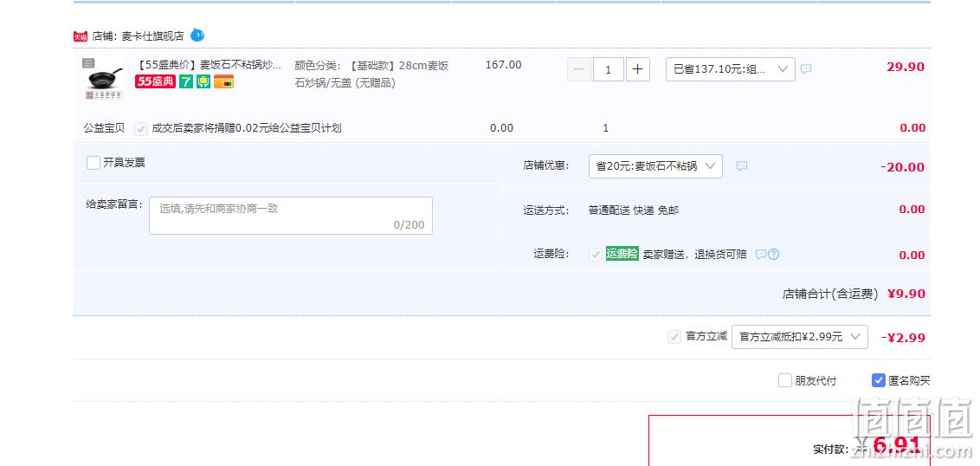This screenshot has width=980, height=466.
Task: Expand the 省20元:麦饭石不粘锅 store discount dropdown
Action: click(655, 166)
